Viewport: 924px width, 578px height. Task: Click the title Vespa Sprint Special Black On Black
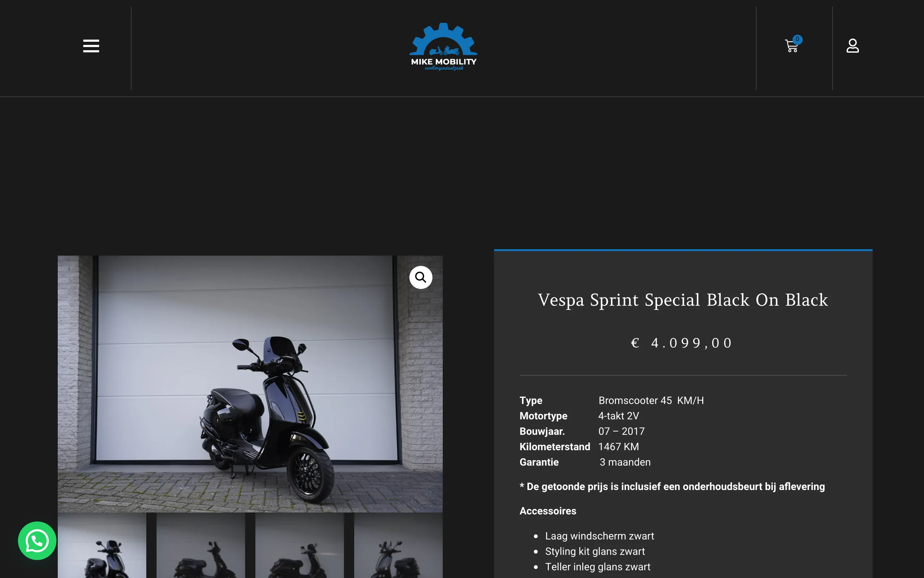[x=683, y=300]
